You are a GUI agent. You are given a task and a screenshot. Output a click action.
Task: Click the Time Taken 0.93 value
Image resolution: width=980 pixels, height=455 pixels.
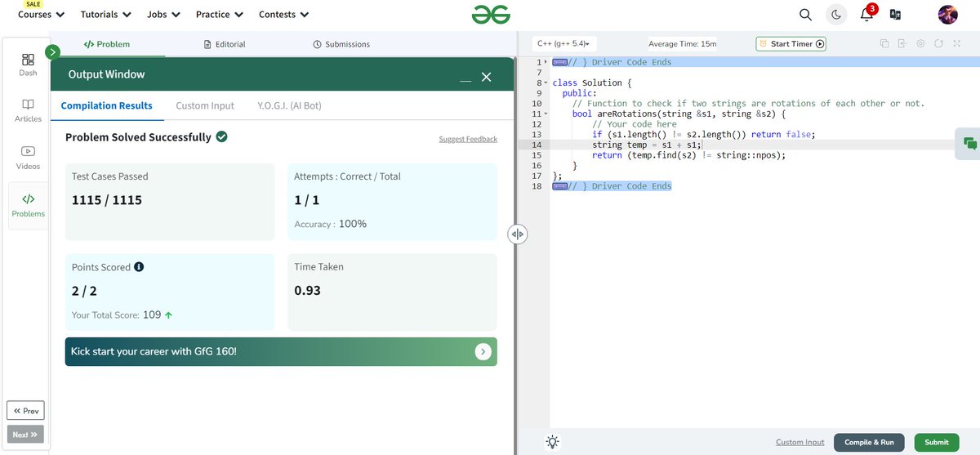307,290
